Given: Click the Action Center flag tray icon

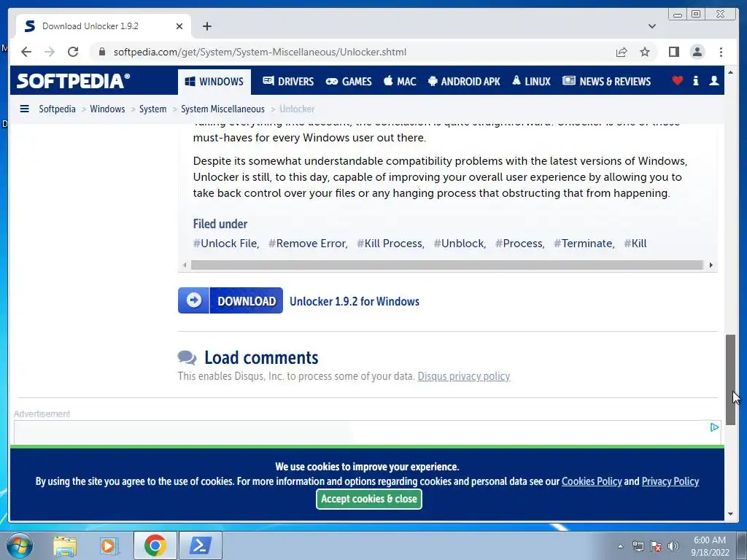Looking at the screenshot, I should pos(656,546).
